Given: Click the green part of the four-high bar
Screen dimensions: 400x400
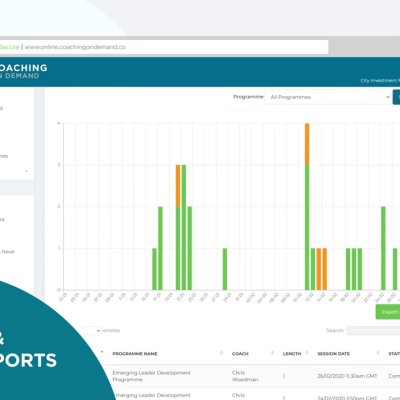Looking at the screenshot, I should [x=307, y=227].
